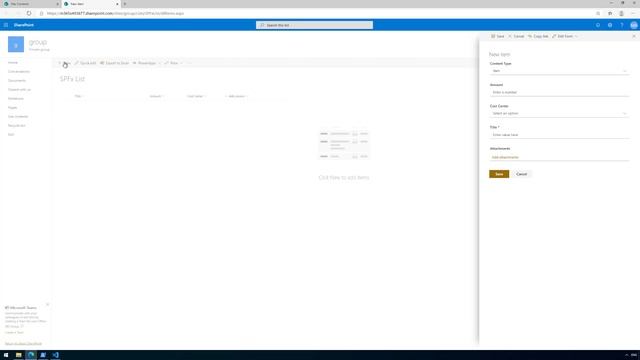Open File Explorer from taskbar
640x360 pixels.
[18, 355]
